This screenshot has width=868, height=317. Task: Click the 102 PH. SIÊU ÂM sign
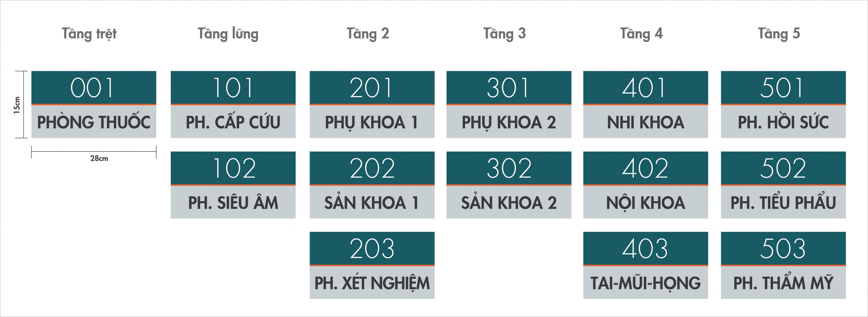click(x=233, y=185)
